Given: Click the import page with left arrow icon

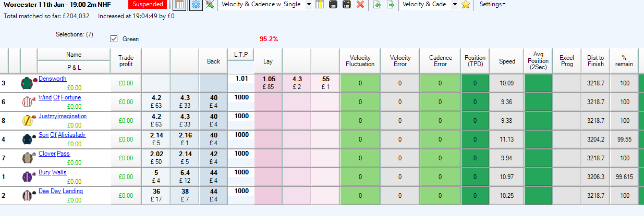Looking at the screenshot, I should pos(376,5).
